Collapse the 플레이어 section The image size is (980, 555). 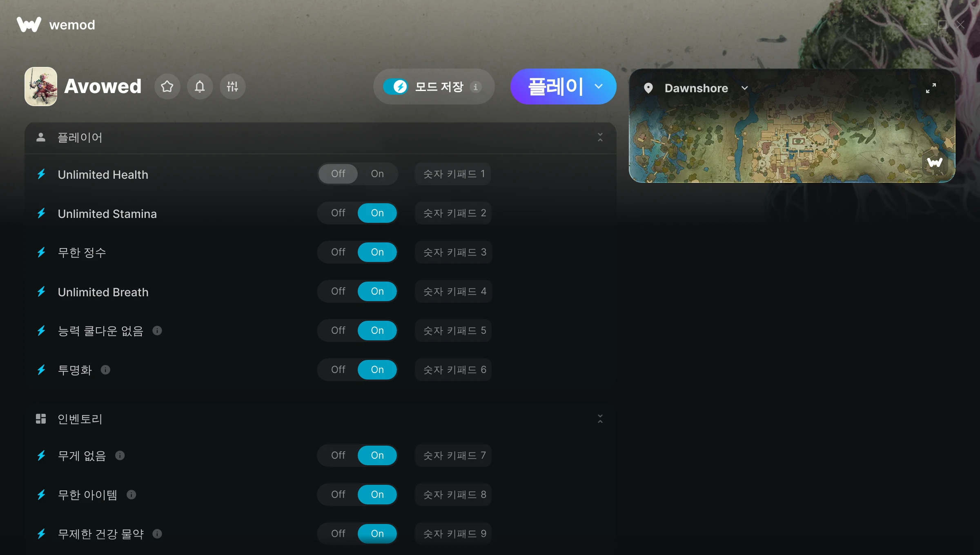click(x=600, y=137)
